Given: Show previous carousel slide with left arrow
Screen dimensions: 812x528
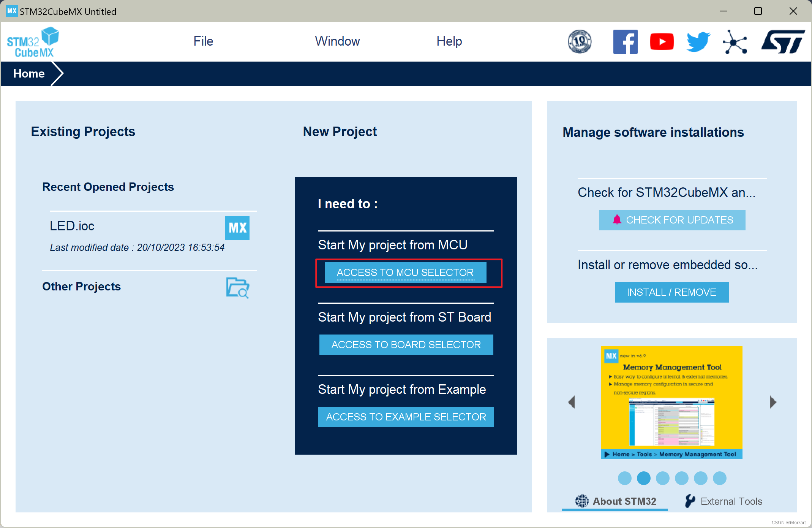Looking at the screenshot, I should coord(572,402).
